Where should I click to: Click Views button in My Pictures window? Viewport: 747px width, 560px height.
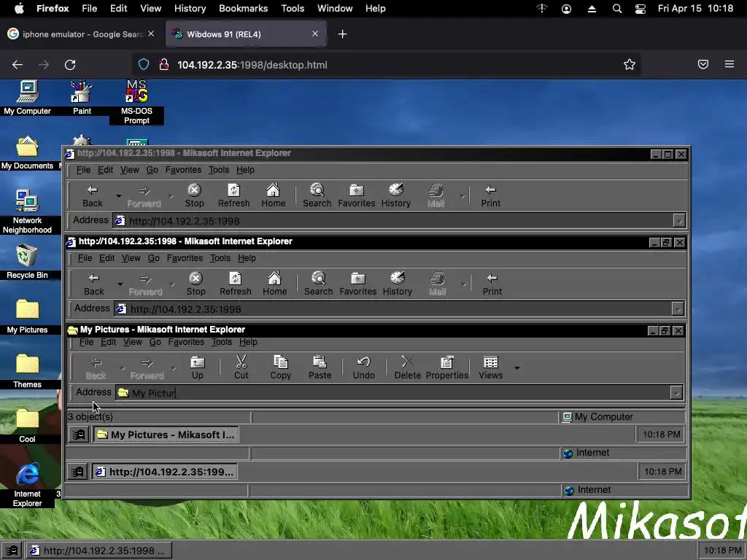tap(491, 367)
